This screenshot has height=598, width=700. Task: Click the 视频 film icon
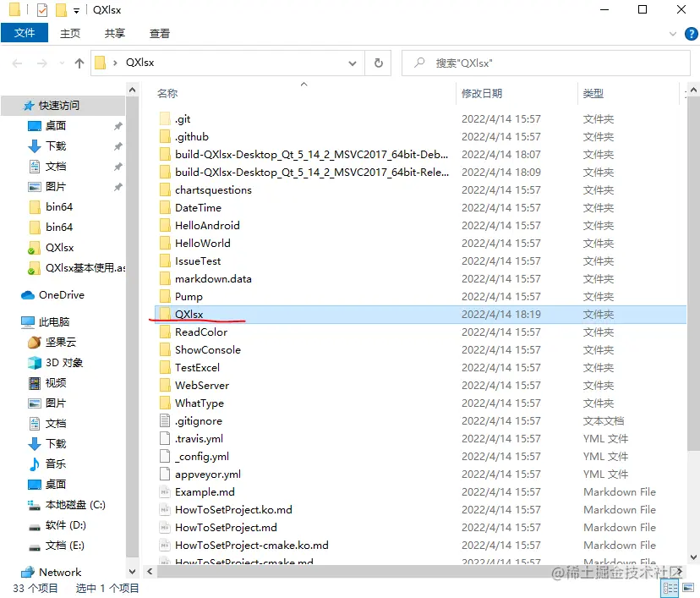click(x=35, y=383)
